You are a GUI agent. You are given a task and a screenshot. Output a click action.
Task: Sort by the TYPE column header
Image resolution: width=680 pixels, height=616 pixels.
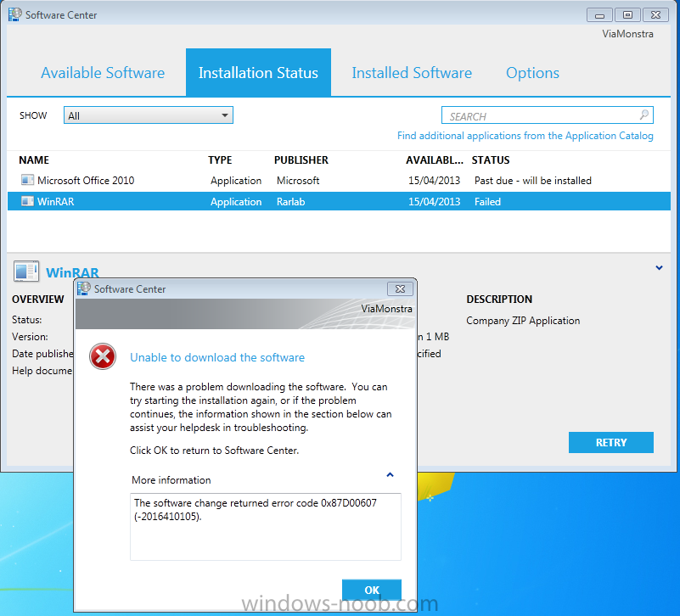(x=220, y=160)
